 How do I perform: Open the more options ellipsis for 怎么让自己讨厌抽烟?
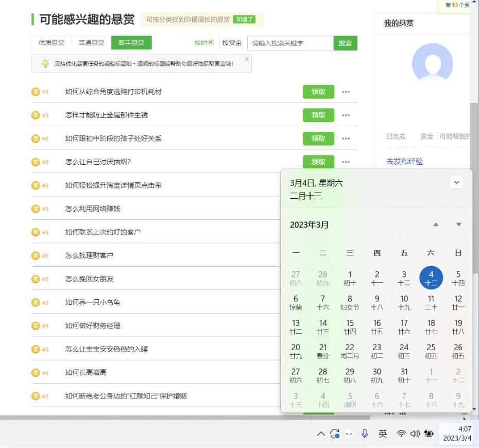coord(346,162)
